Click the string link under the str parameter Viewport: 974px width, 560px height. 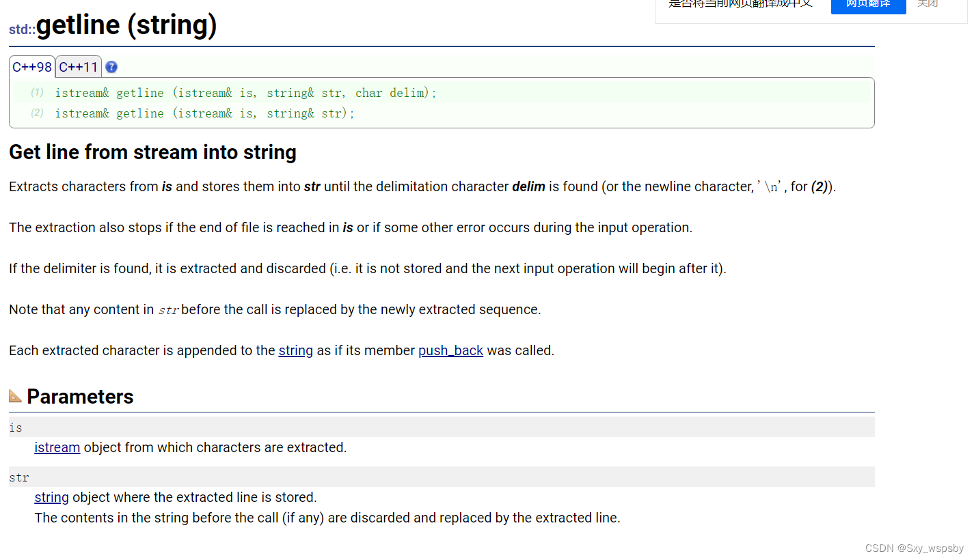[51, 497]
